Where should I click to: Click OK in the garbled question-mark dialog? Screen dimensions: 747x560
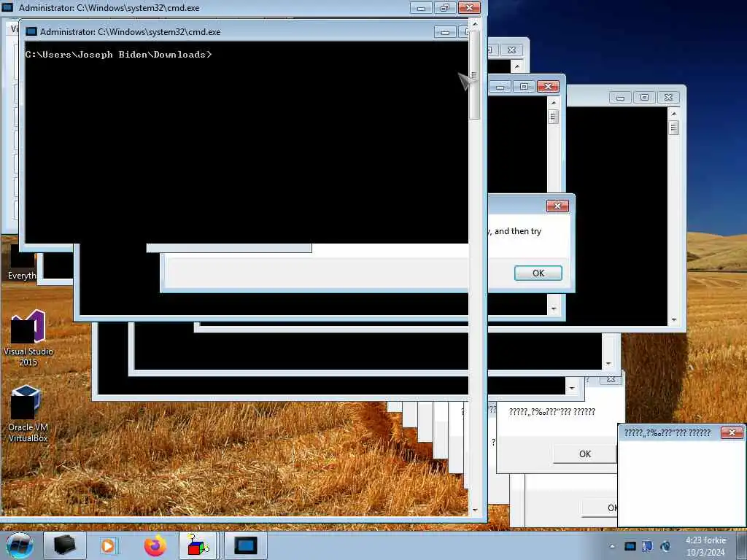click(x=584, y=454)
